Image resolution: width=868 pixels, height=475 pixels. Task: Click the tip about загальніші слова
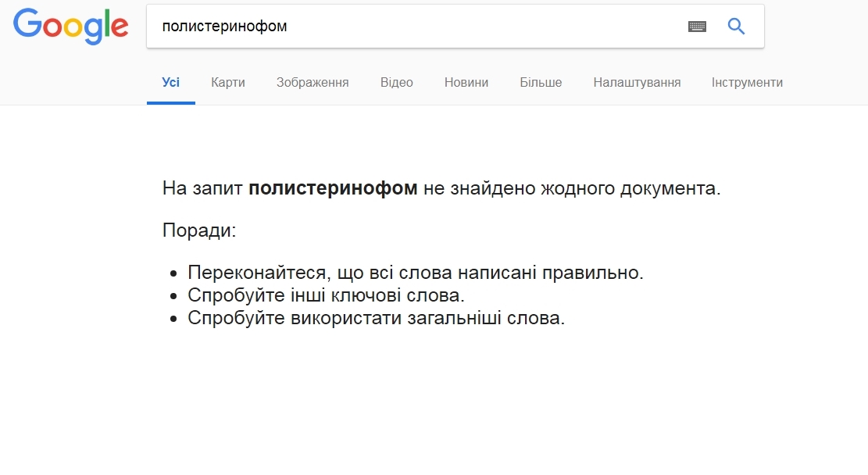coord(376,319)
